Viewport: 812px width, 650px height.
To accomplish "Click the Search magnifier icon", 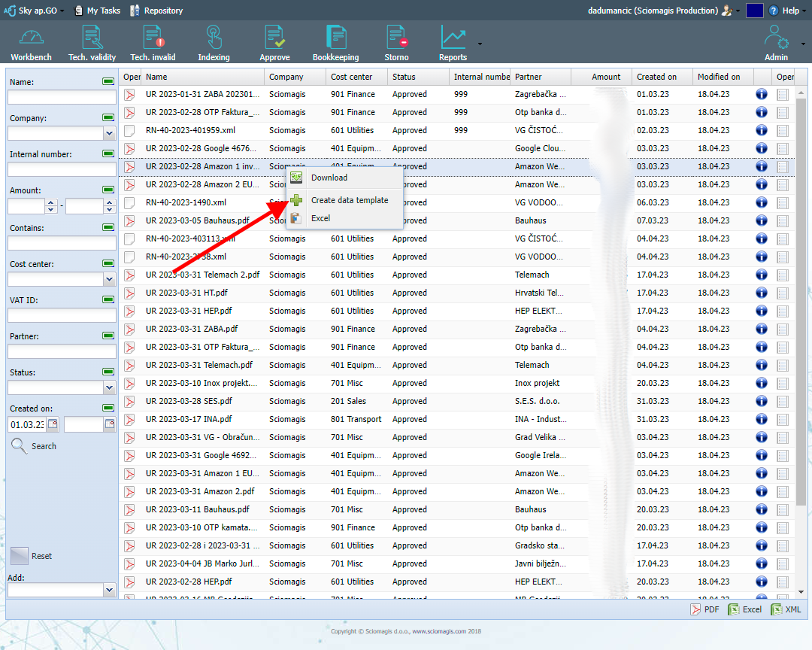I will pos(19,446).
